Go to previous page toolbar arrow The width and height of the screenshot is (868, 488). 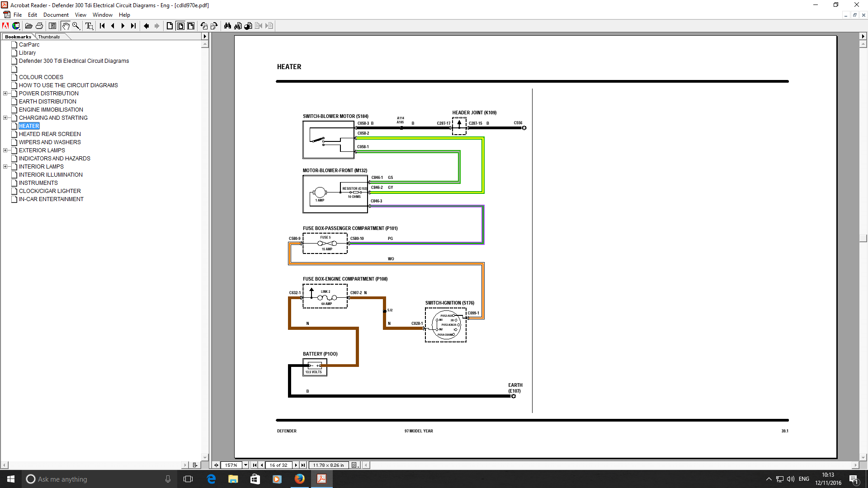(113, 26)
